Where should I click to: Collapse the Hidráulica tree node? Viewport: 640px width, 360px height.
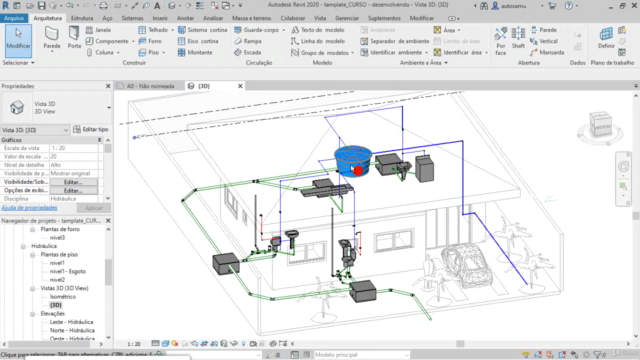(23, 246)
